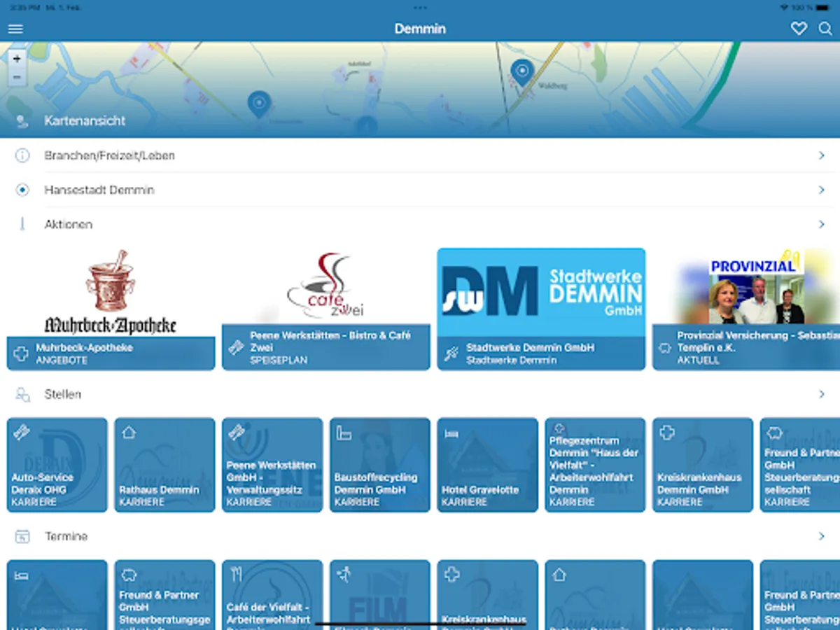Tap the bed icon on Hotel Gravelotte Karriere tile
840x630 pixels.
[451, 433]
